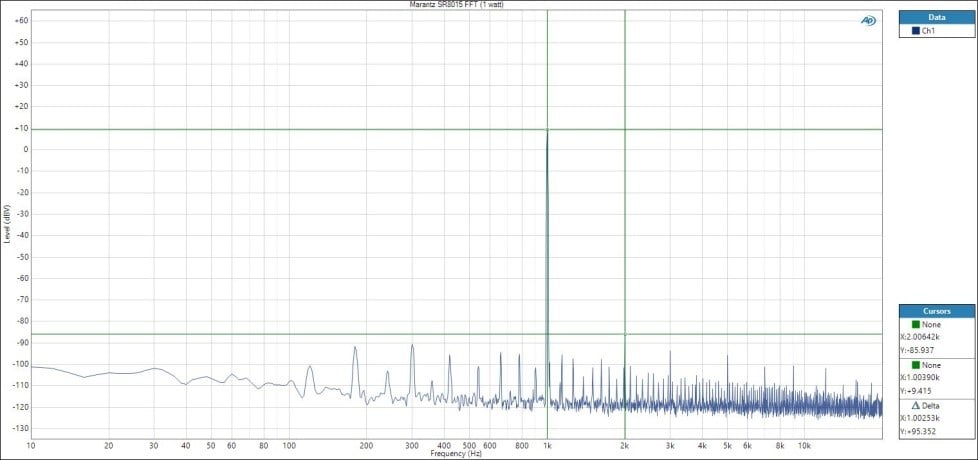Image resolution: width=978 pixels, height=460 pixels.
Task: Click the Delta triangle icon
Action: tap(914, 406)
